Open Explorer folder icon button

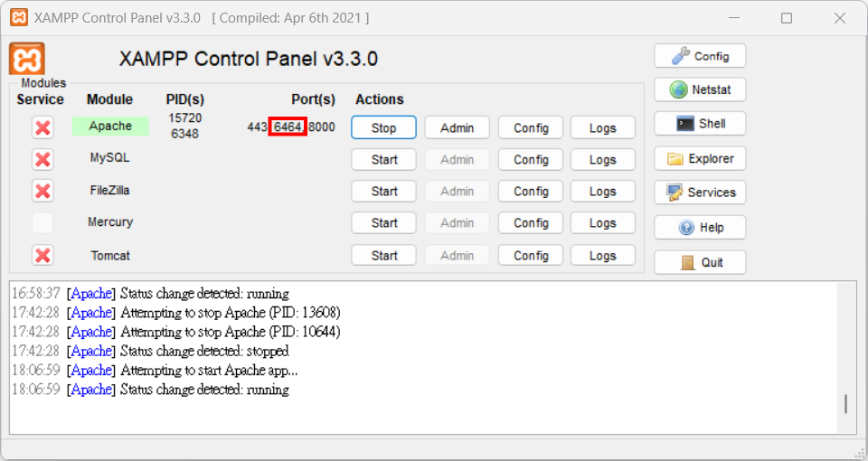click(x=700, y=159)
